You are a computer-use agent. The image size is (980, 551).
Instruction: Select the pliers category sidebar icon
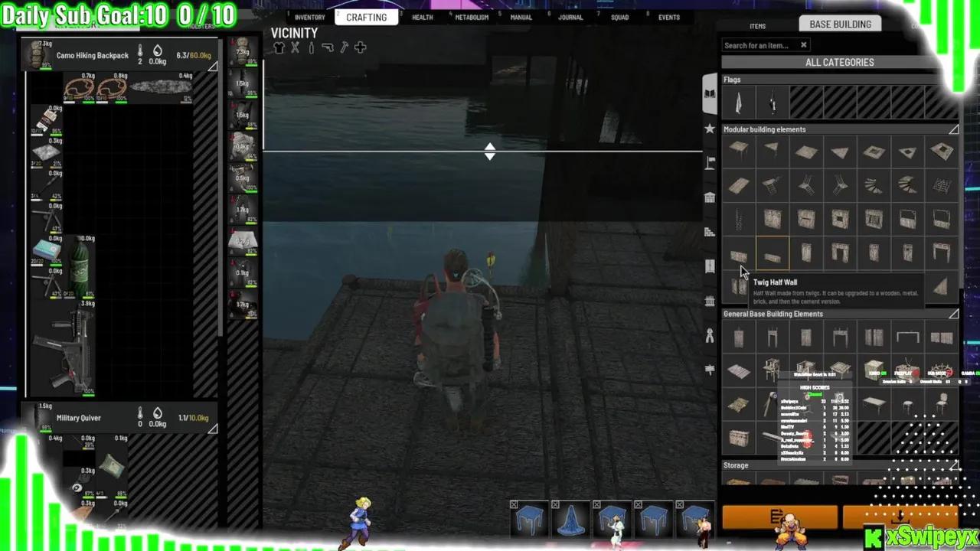710,335
